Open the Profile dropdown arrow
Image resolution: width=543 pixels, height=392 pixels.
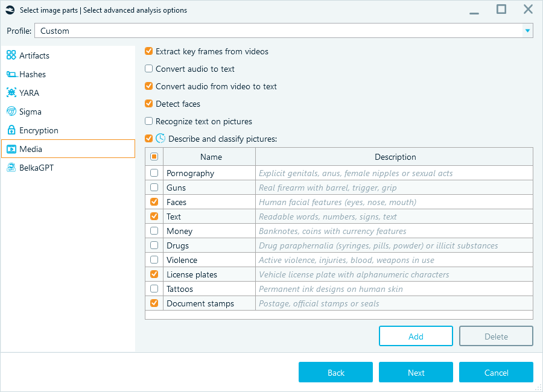[528, 31]
